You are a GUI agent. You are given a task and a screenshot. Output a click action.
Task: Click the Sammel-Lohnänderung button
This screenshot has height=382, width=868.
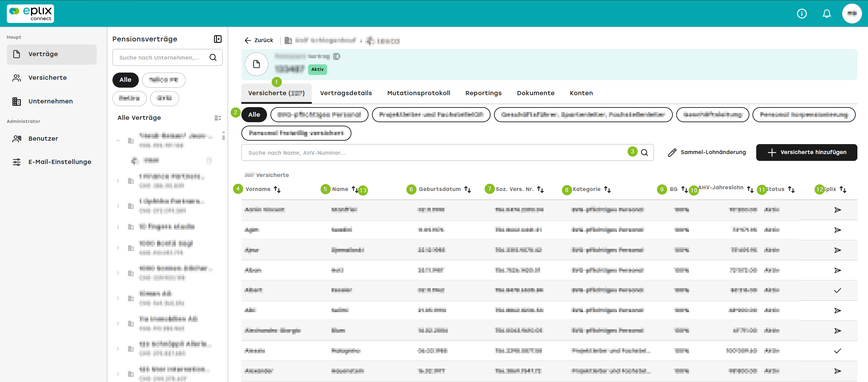pyautogui.click(x=707, y=152)
